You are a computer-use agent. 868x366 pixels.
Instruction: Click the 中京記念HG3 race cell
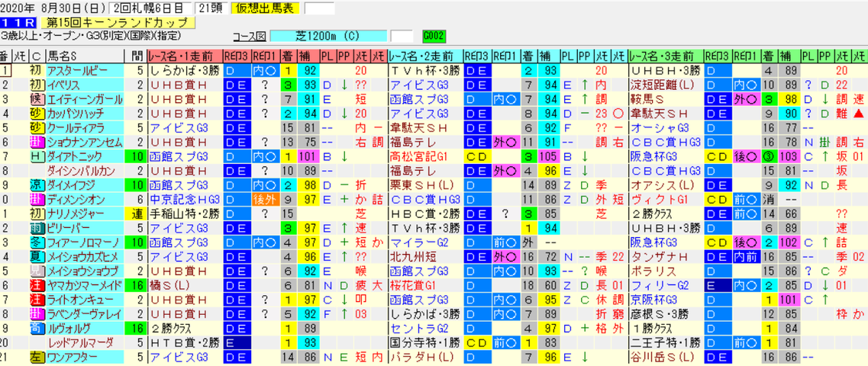184,200
